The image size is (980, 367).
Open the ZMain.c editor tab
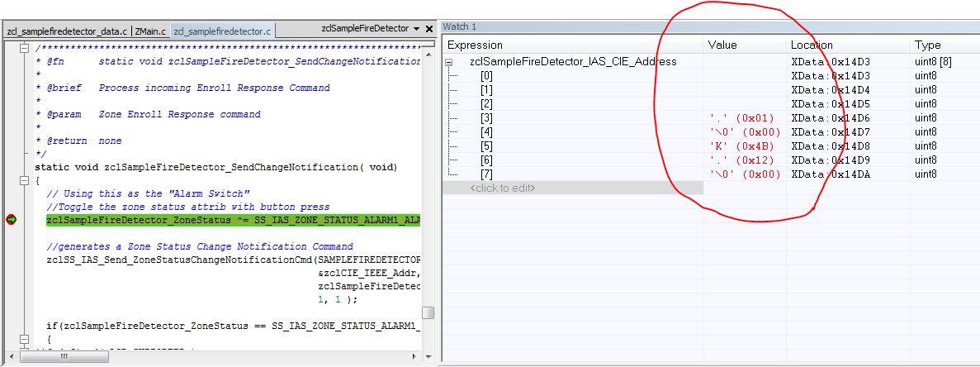point(150,31)
